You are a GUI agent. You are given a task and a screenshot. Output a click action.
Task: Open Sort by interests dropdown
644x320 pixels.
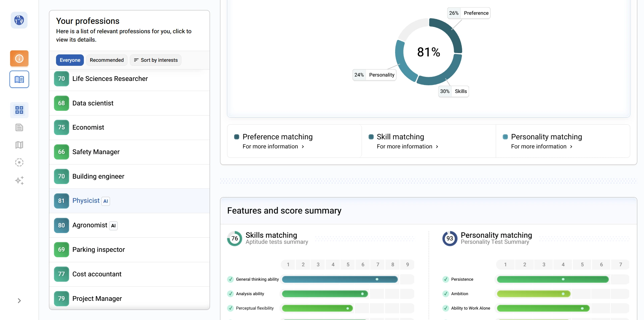(x=156, y=60)
